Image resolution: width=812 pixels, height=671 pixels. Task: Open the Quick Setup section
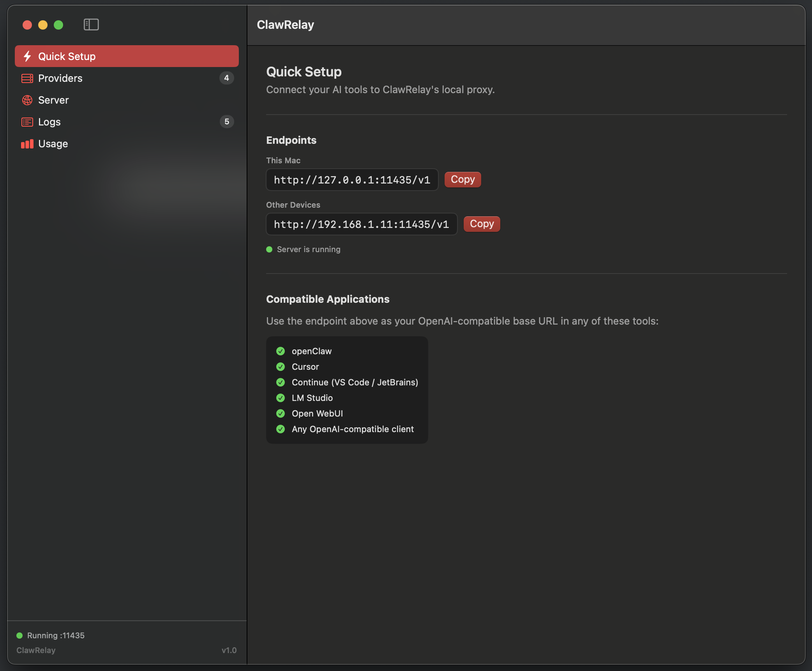pyautogui.click(x=127, y=56)
